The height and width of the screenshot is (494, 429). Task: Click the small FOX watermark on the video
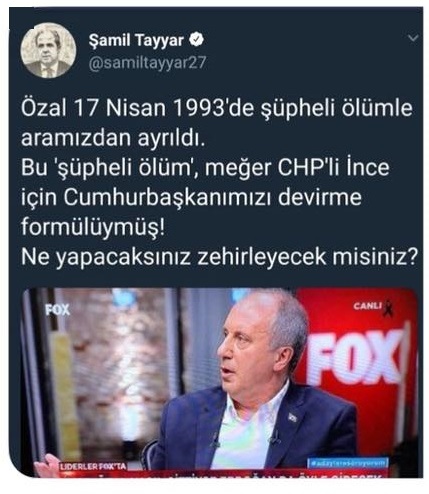[x=58, y=310]
